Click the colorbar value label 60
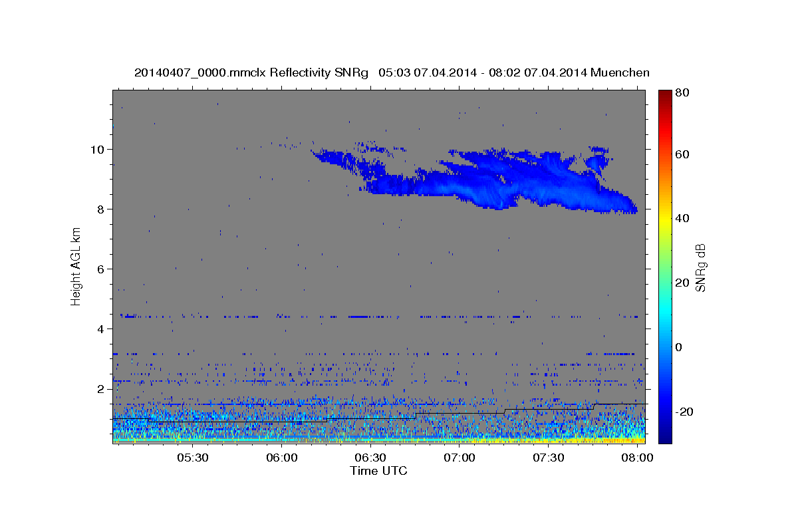This screenshot has width=798, height=532. 682,154
